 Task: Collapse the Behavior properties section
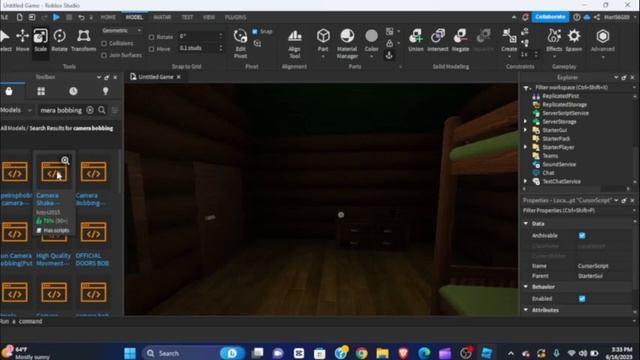click(526, 287)
